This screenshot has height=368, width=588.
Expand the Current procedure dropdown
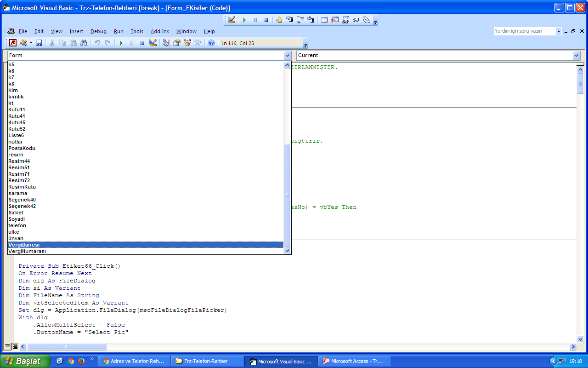click(576, 55)
